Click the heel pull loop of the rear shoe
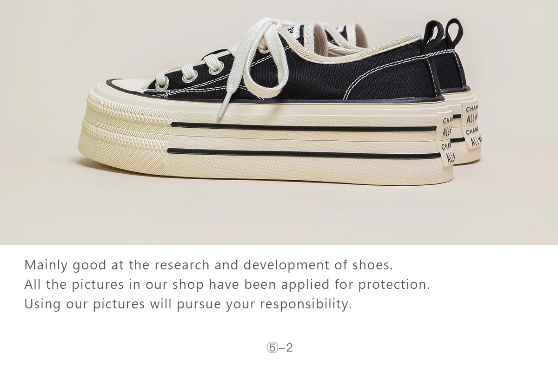Image resolution: width=558 pixels, height=392 pixels. pyautogui.click(x=455, y=33)
